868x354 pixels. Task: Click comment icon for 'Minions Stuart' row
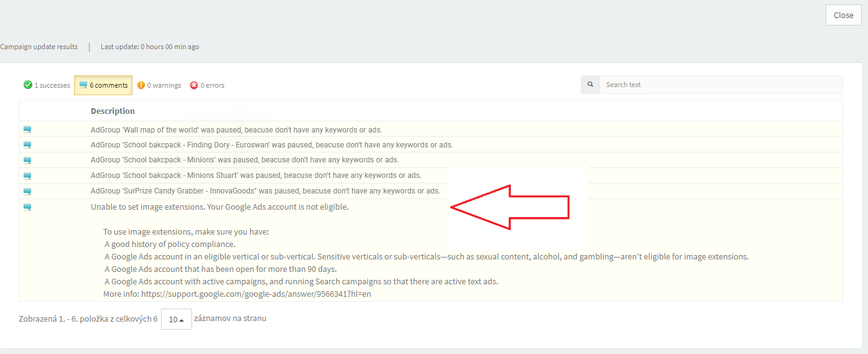(x=27, y=176)
